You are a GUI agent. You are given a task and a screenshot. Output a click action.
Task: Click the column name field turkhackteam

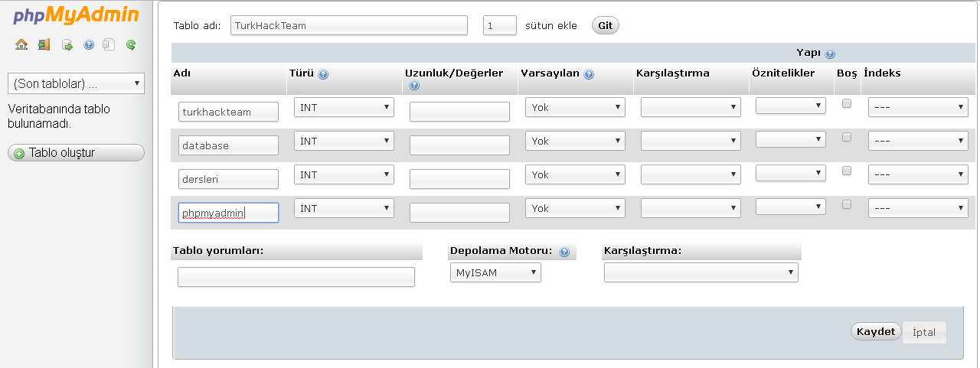[228, 112]
